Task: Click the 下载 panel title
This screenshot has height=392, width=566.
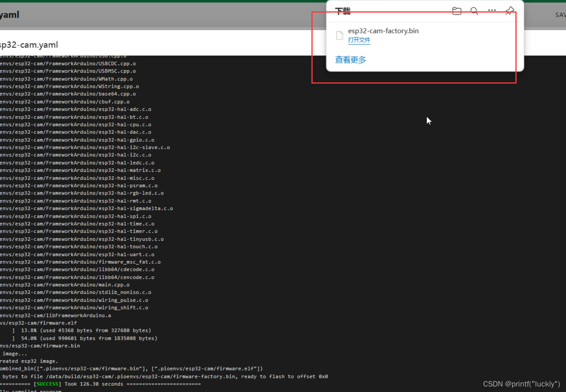Action: coord(342,11)
